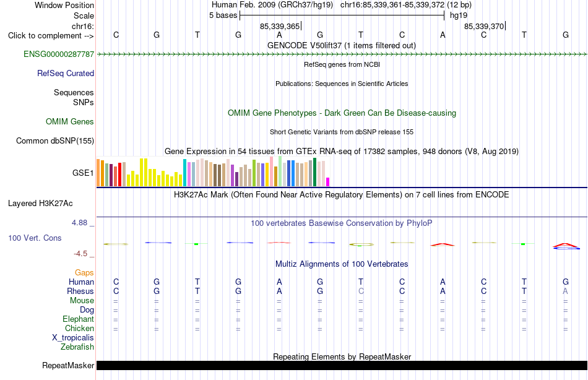Select the Window Position label

(x=64, y=5)
